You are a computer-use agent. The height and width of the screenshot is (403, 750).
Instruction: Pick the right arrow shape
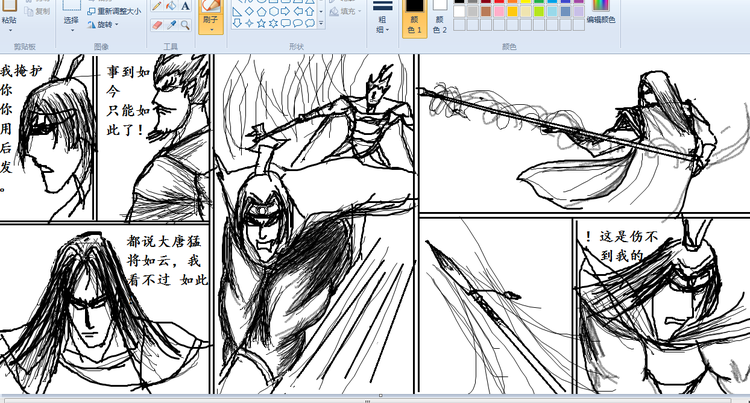pyautogui.click(x=286, y=12)
